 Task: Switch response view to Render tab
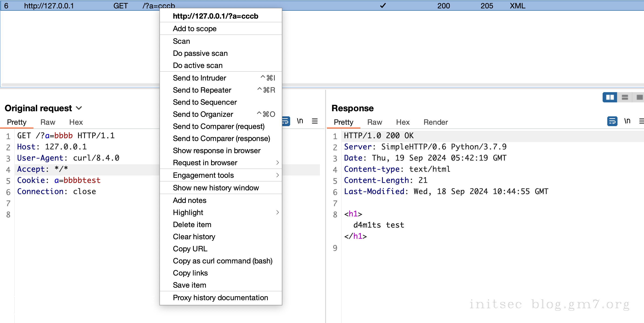click(435, 122)
